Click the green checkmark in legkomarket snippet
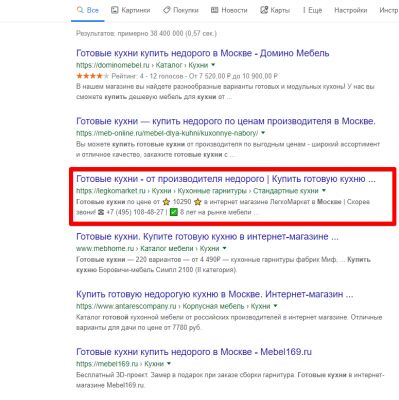399x400 pixels. tap(173, 212)
